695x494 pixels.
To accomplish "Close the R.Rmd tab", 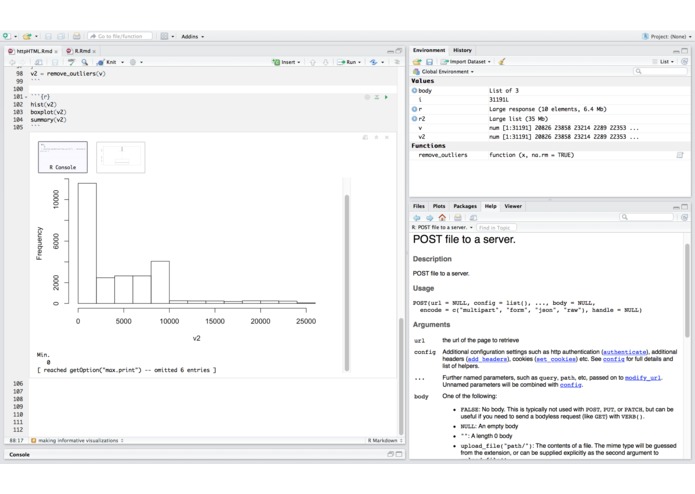I will (94, 51).
